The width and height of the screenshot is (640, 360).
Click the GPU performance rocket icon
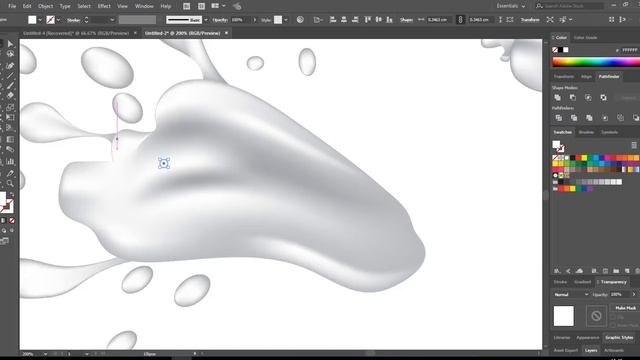coord(237,6)
